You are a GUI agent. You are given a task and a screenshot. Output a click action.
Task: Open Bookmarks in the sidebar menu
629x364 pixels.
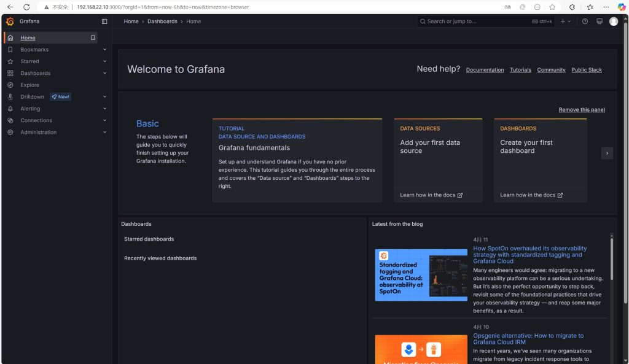[34, 50]
